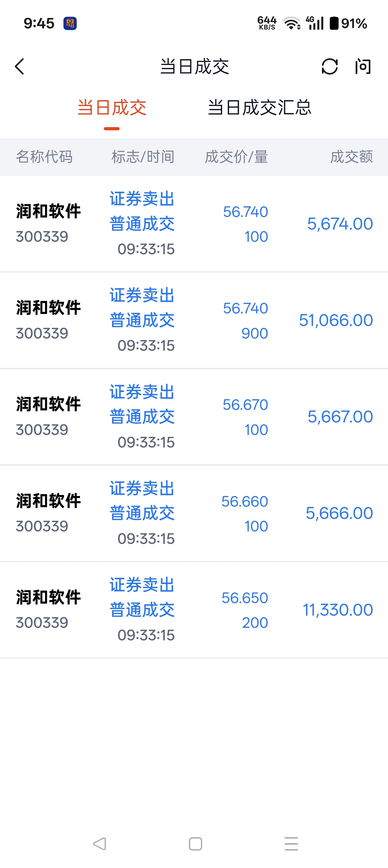Open the trade priced at 56.660
Image resolution: width=388 pixels, height=868 pixels.
pyautogui.click(x=194, y=513)
